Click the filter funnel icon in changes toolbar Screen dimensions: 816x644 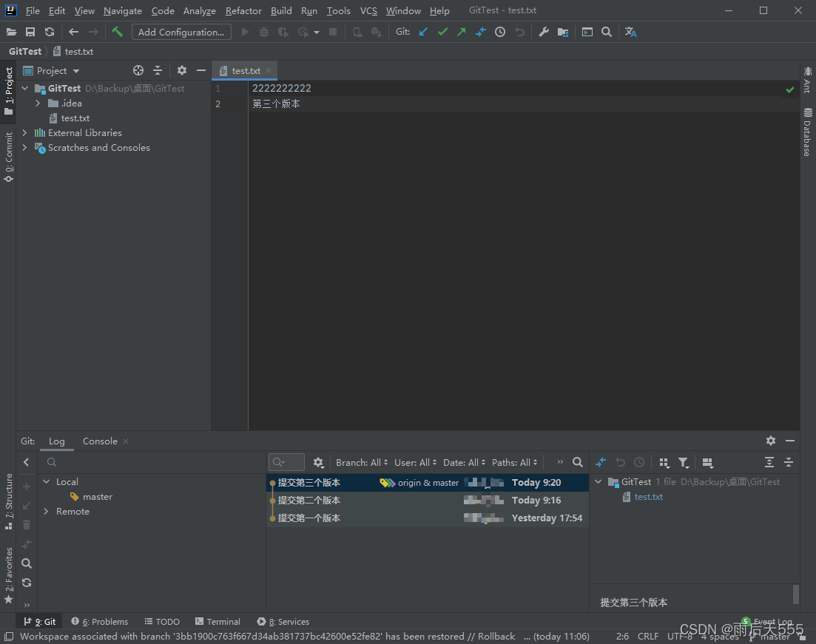pos(684,462)
